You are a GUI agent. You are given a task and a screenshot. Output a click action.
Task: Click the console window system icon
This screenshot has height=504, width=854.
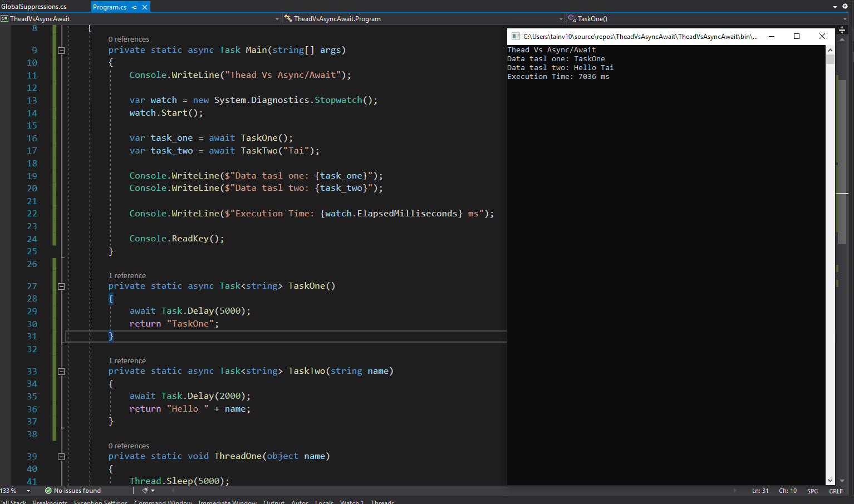pos(516,37)
